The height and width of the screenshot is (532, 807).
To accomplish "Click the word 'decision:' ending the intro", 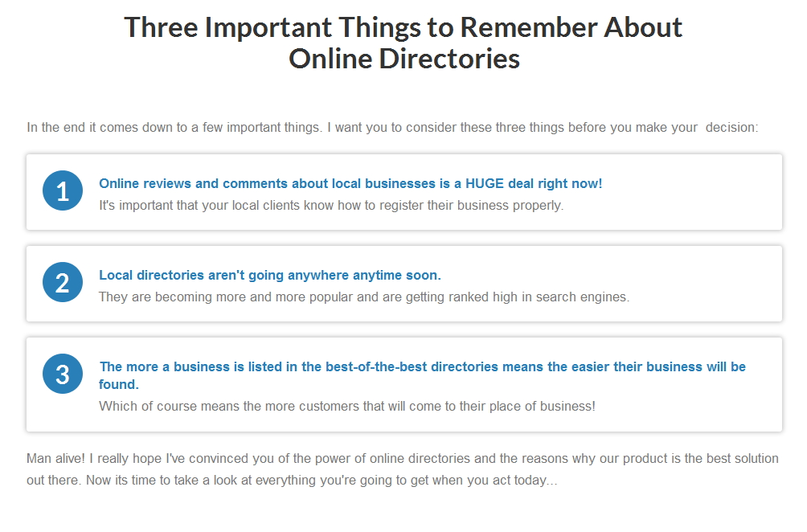I will [732, 127].
